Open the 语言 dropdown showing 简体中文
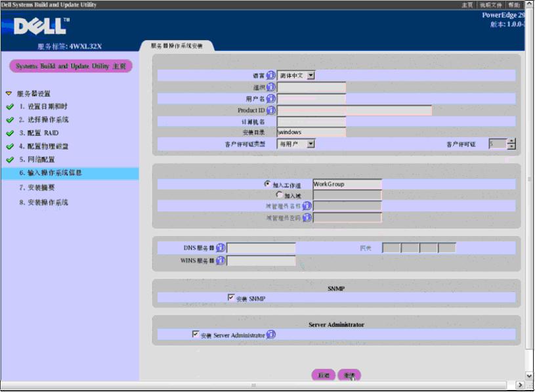 click(x=296, y=76)
